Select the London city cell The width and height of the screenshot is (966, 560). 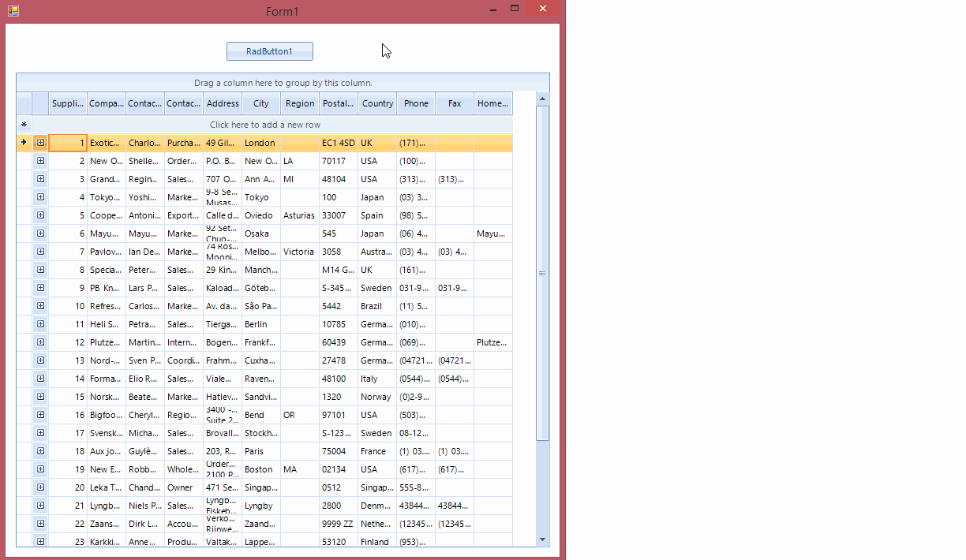[x=261, y=143]
